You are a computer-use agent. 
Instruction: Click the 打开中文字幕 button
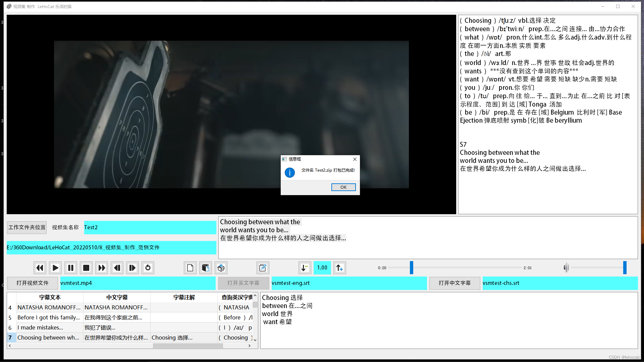pos(454,283)
